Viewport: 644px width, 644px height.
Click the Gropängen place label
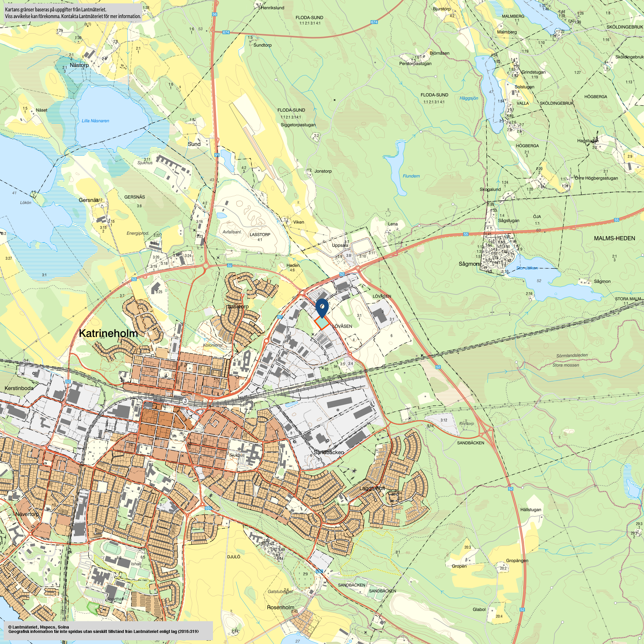pos(517,560)
